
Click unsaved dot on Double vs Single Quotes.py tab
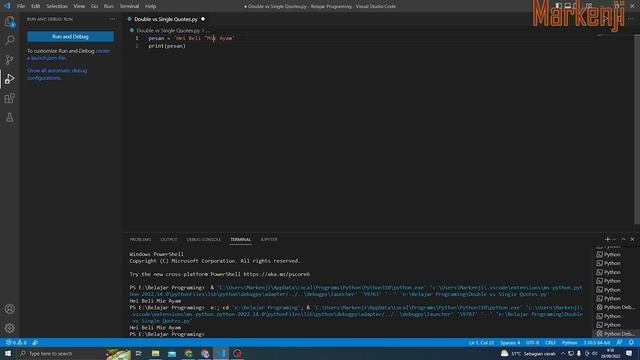(x=203, y=19)
